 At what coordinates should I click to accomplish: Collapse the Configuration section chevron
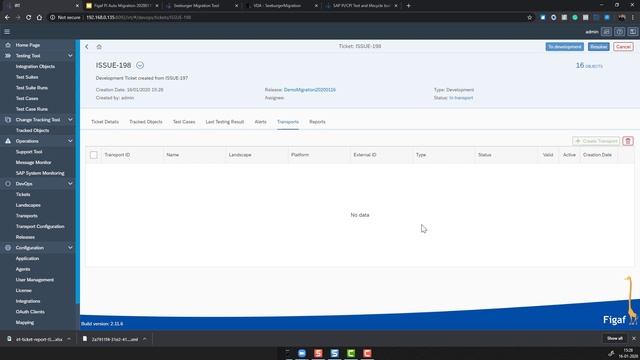click(70, 248)
